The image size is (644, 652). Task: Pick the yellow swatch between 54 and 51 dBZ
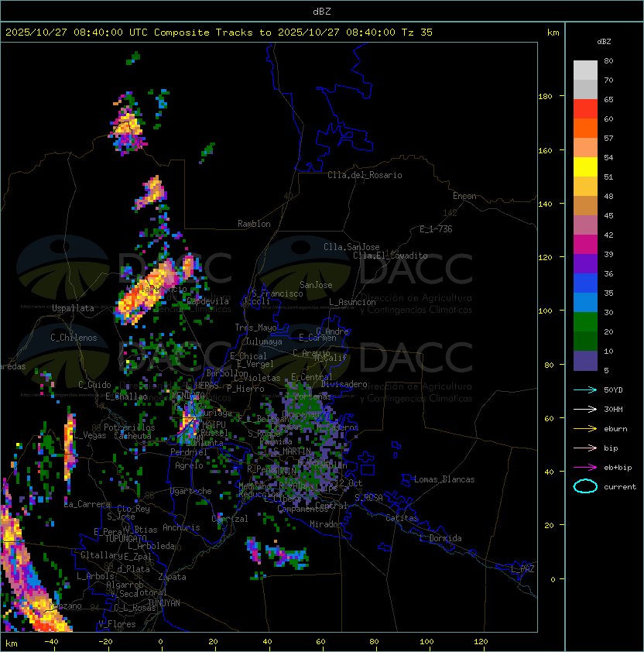pyautogui.click(x=585, y=167)
